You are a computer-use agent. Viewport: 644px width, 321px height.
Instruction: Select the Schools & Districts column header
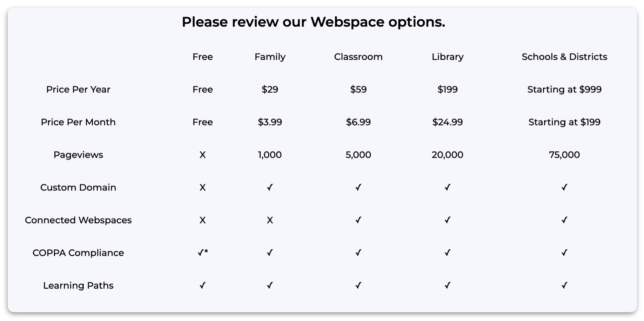564,57
